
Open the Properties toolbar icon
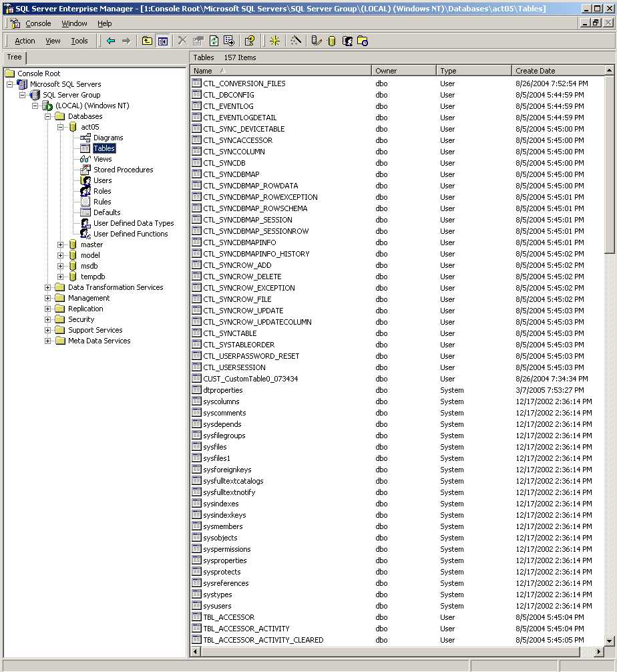[198, 41]
